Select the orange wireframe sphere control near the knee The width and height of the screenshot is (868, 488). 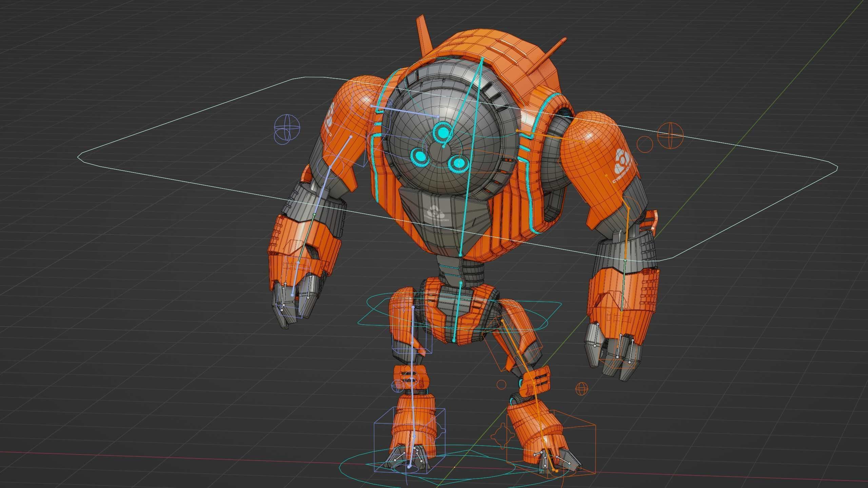tap(581, 388)
